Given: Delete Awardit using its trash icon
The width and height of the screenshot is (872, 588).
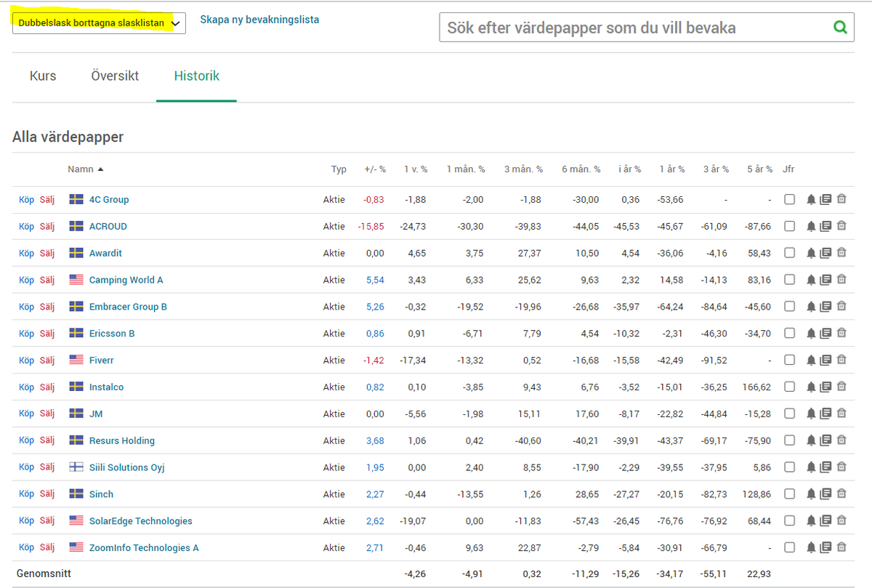Looking at the screenshot, I should tap(841, 253).
